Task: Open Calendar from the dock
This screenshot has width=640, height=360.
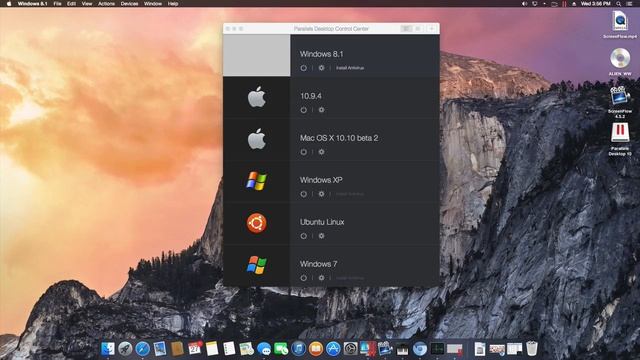Action: click(195, 349)
